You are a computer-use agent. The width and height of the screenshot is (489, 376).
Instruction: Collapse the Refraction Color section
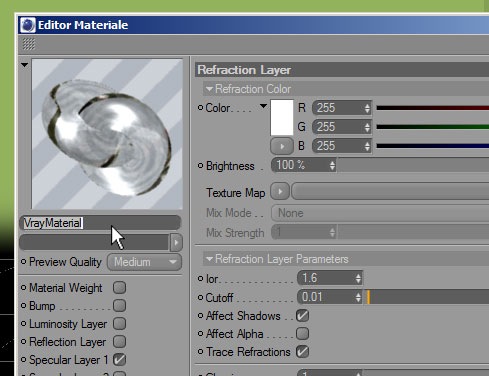click(x=209, y=89)
